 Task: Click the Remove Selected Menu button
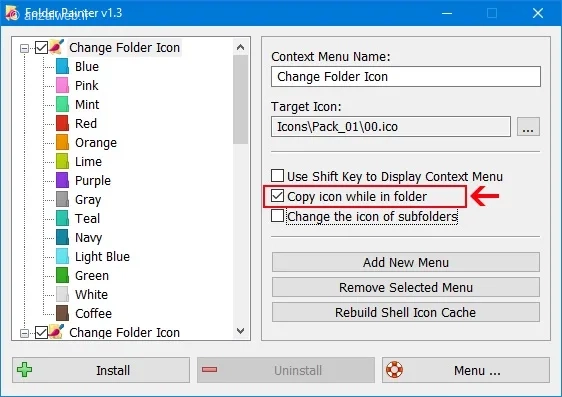point(406,287)
